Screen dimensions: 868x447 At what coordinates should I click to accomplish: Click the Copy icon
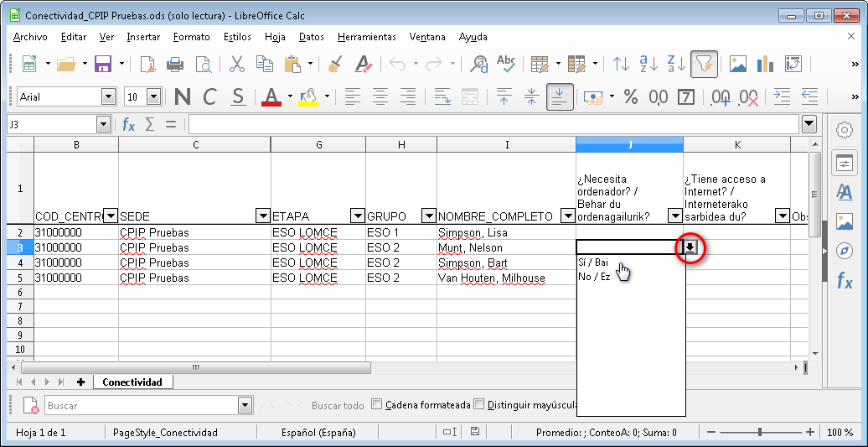pyautogui.click(x=265, y=65)
